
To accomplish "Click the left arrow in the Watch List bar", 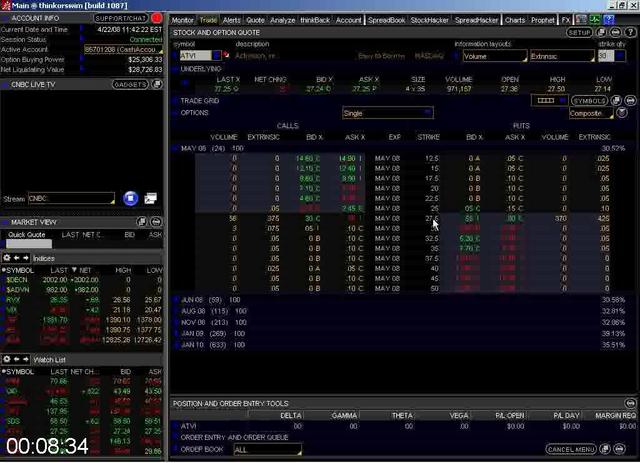I will (16, 359).
